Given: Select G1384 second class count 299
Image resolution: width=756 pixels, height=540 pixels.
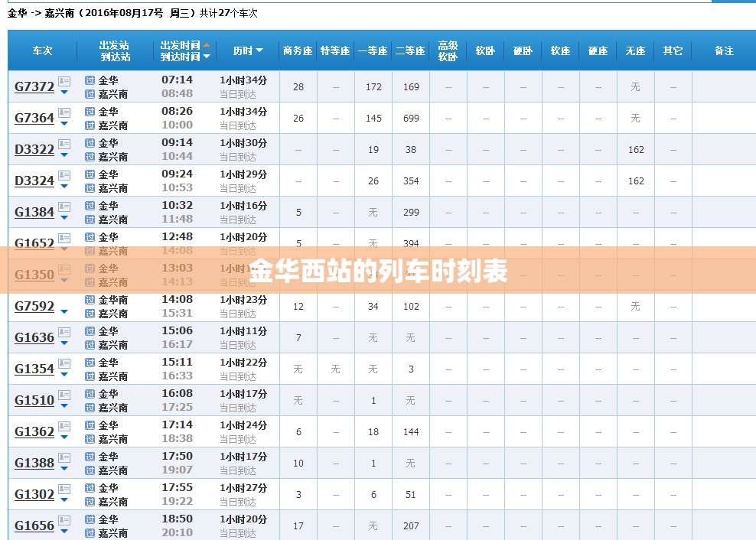Looking at the screenshot, I should pyautogui.click(x=411, y=212).
